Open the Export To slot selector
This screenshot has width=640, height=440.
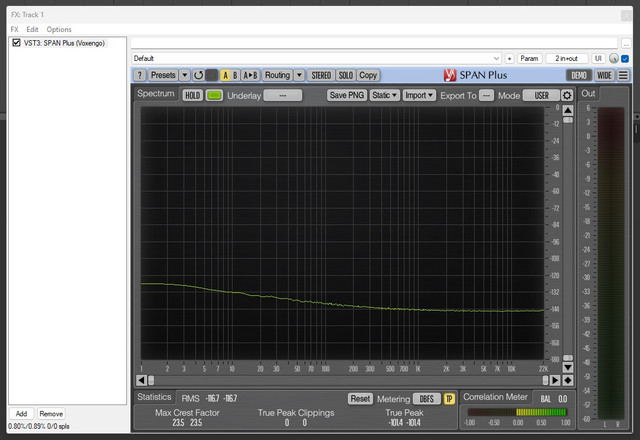(486, 96)
